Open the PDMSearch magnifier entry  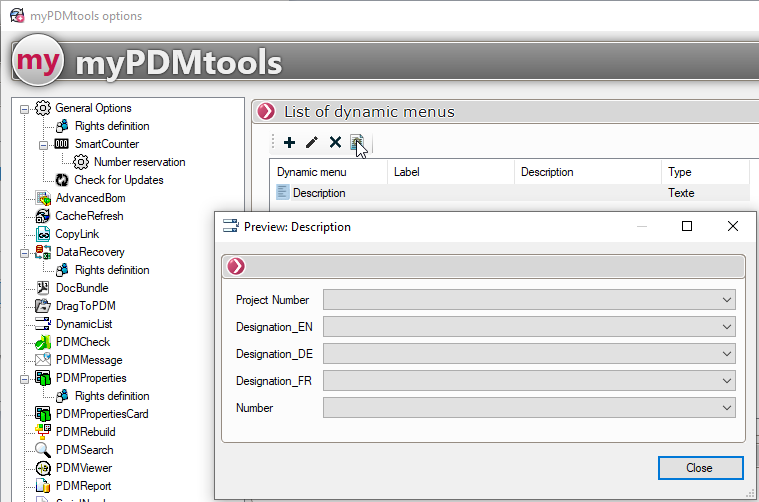[x=85, y=450]
